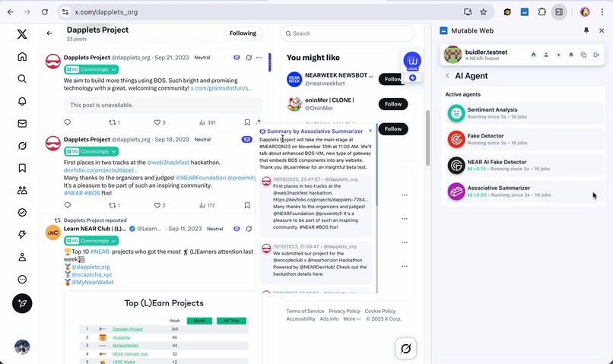
Task: Open Bookmarks in X sidebar
Action: coord(22,168)
